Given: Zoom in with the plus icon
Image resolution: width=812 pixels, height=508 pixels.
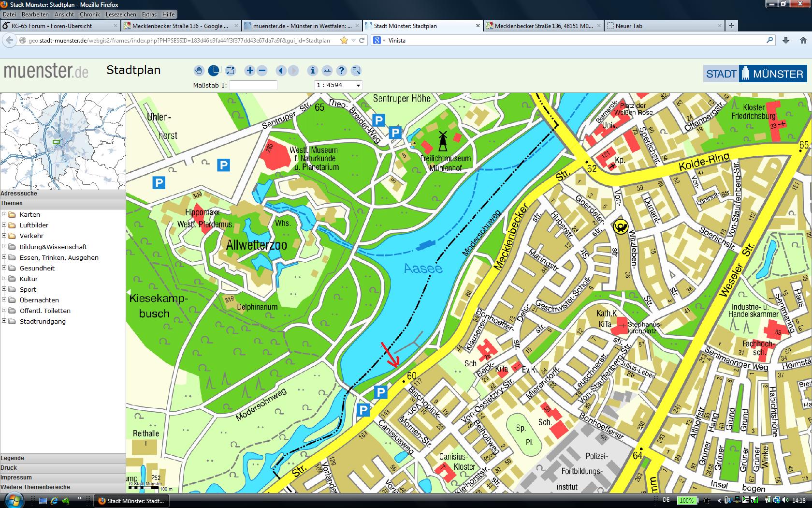Looking at the screenshot, I should [250, 71].
